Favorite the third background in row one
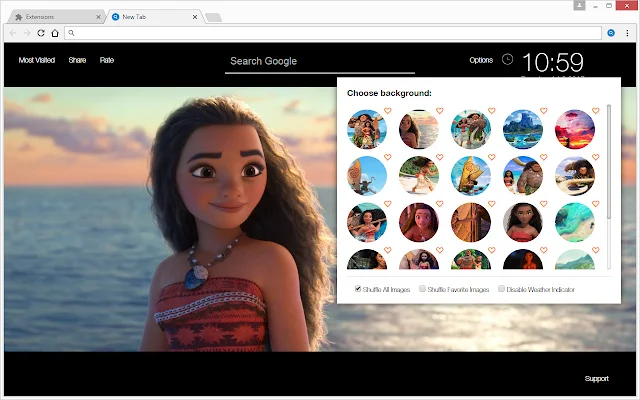The height and width of the screenshot is (400, 640). pyautogui.click(x=491, y=111)
